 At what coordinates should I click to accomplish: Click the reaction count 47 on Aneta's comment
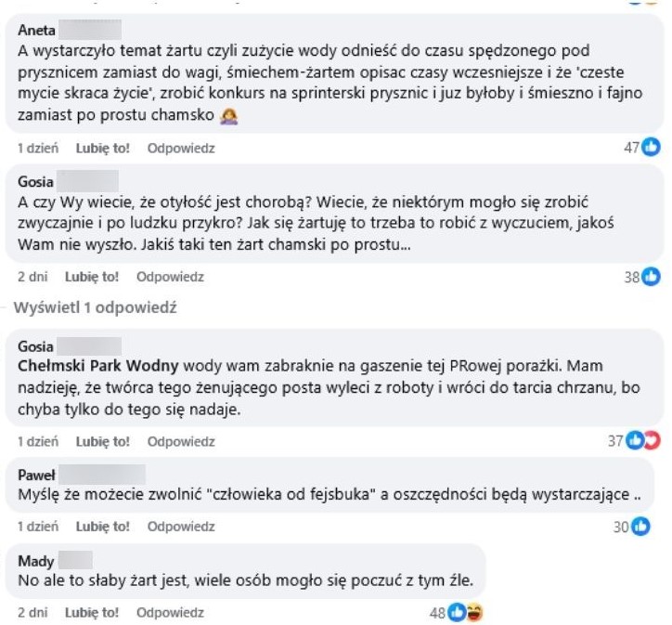click(x=632, y=147)
